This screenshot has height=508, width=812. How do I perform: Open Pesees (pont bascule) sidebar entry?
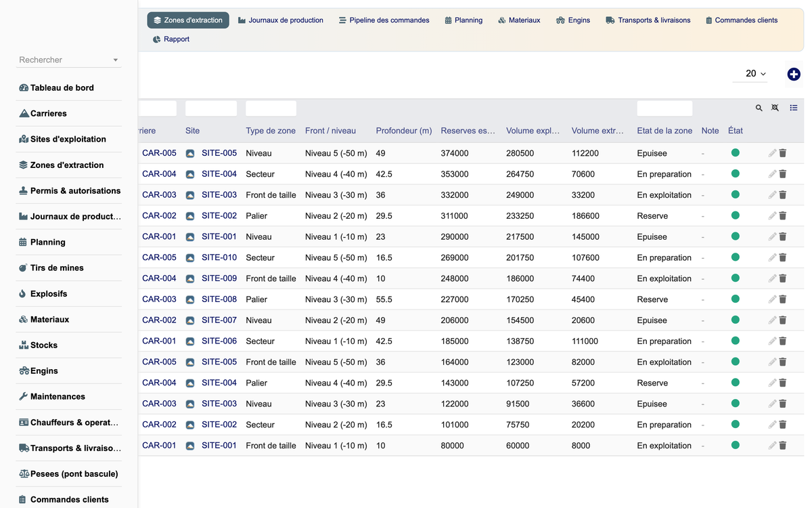(x=68, y=474)
